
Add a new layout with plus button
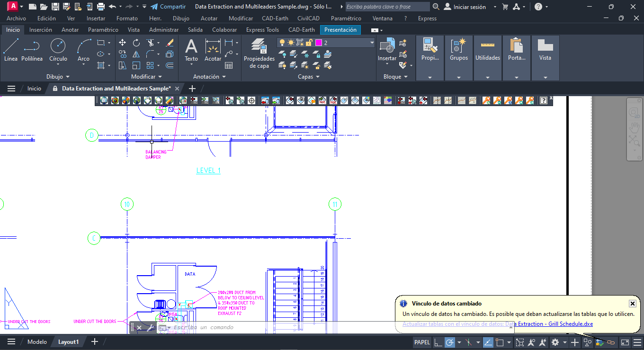[94, 341]
